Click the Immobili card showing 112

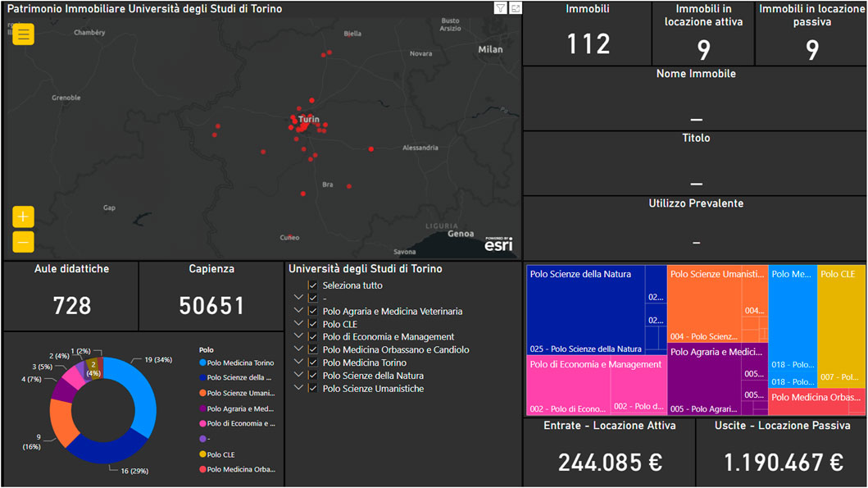[588, 34]
